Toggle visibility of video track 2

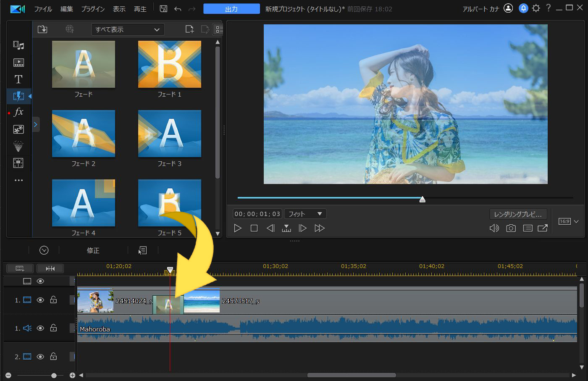40,357
